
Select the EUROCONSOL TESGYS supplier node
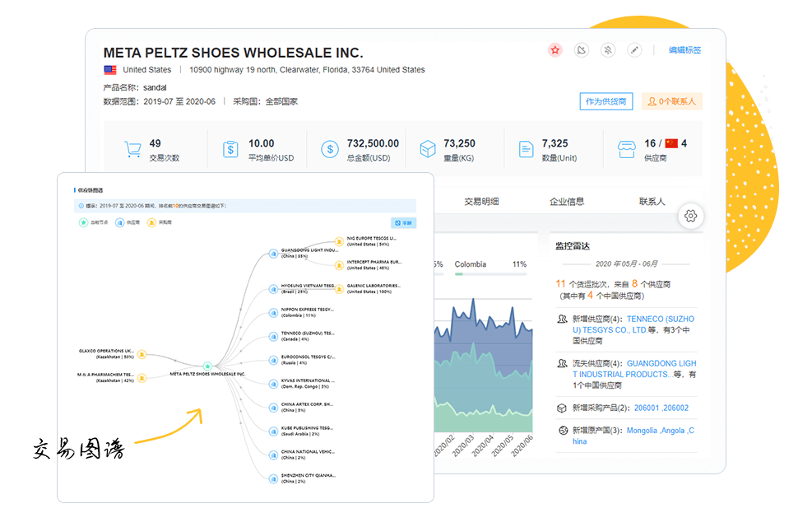coord(273,360)
